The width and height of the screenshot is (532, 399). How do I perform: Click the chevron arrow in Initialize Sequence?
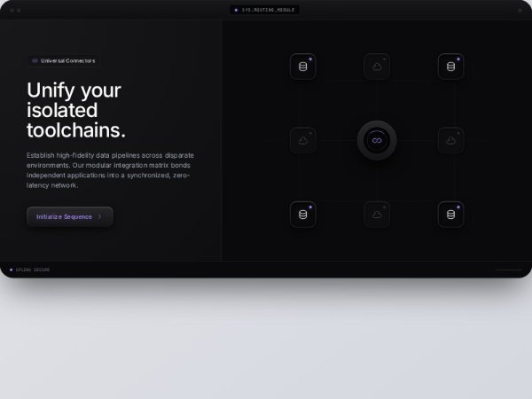[99, 216]
